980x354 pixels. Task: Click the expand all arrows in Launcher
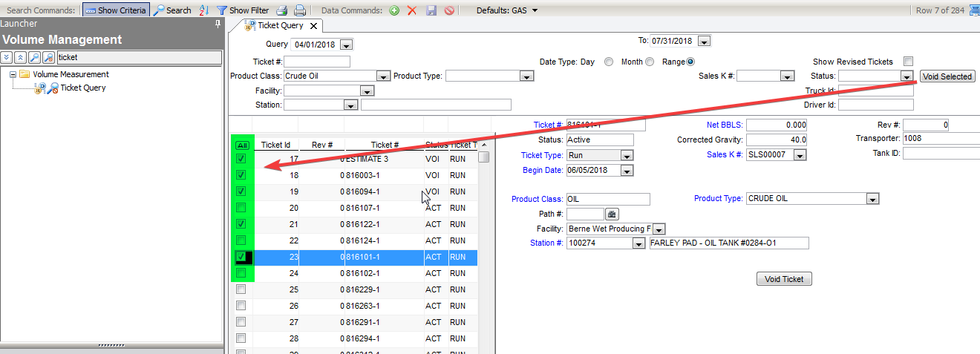click(x=7, y=57)
